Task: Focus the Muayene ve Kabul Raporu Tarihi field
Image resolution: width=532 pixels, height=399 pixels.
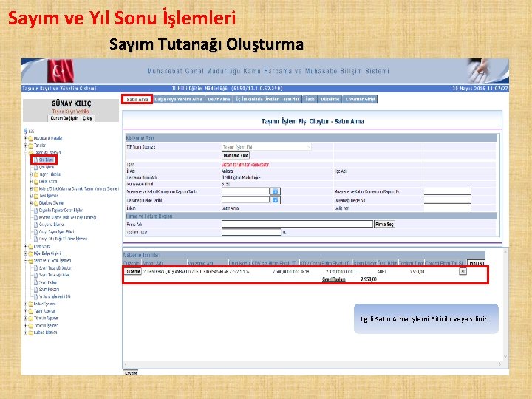Action: 245,191
